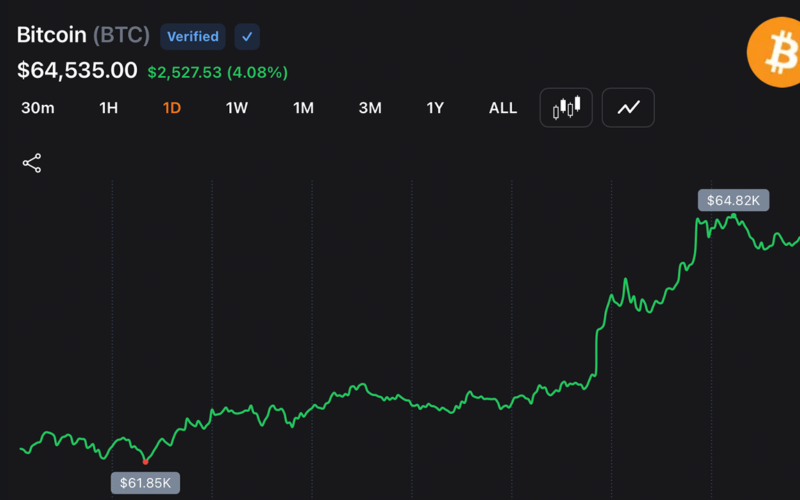Click the $2,527.53 (4.08%) change value
Image resolution: width=800 pixels, height=500 pixels.
coord(218,72)
